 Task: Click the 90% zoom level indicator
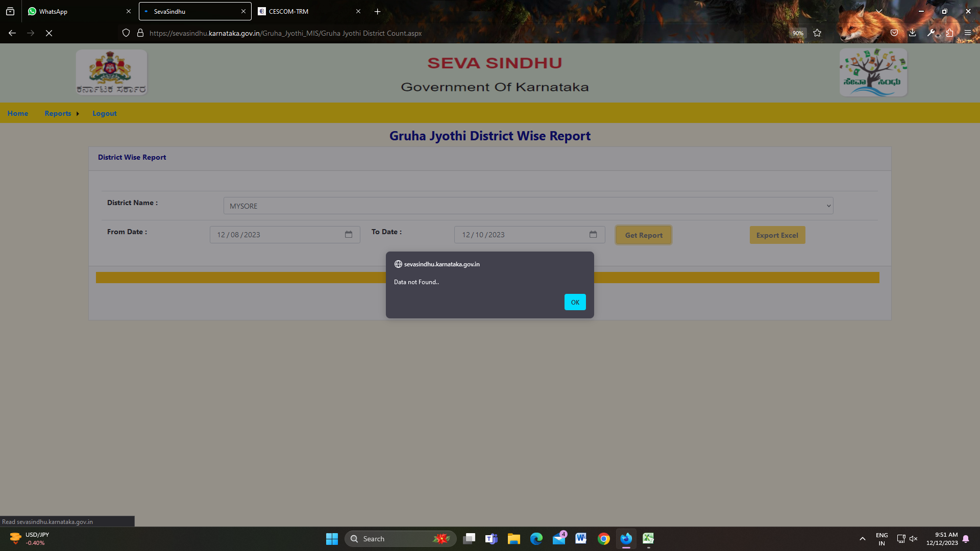(x=798, y=33)
